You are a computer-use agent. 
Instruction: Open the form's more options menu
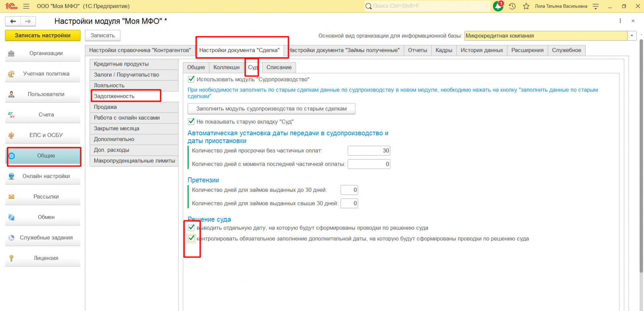(620, 21)
